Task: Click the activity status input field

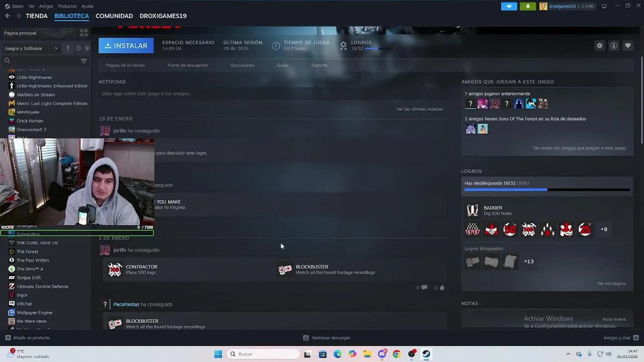Action: pyautogui.click(x=272, y=94)
